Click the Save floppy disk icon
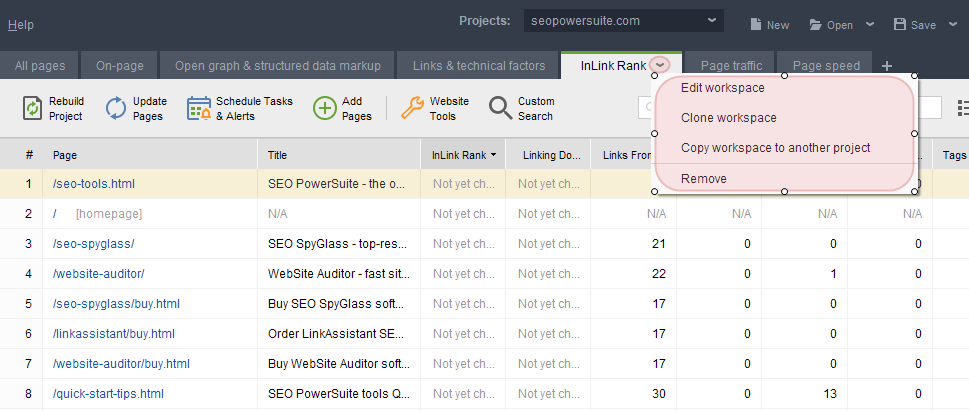 [x=900, y=25]
